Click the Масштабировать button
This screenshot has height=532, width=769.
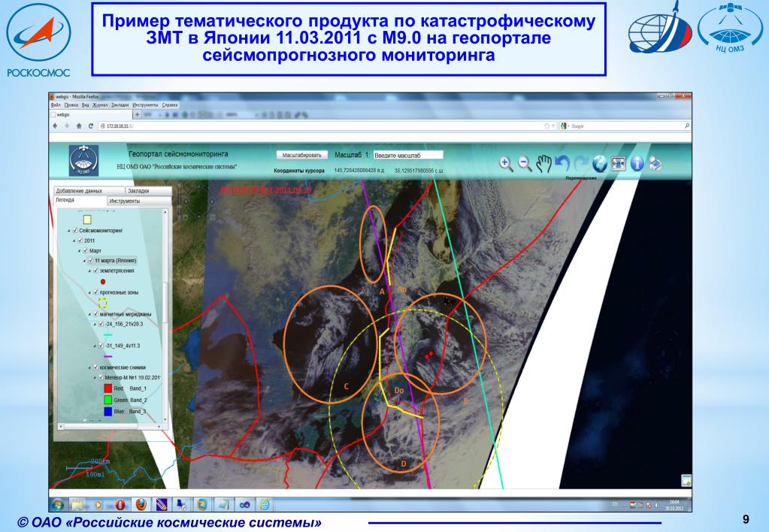tap(301, 155)
